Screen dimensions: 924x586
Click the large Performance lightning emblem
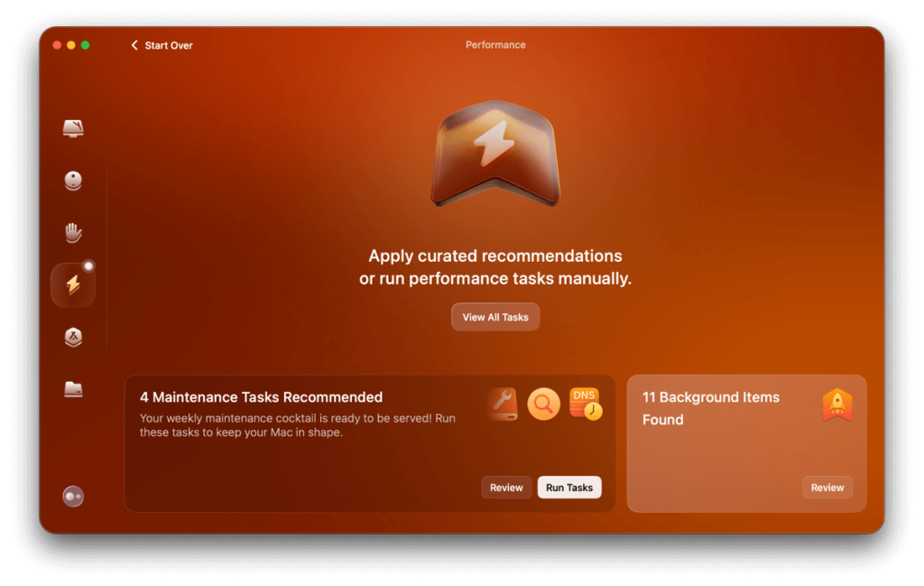495,153
